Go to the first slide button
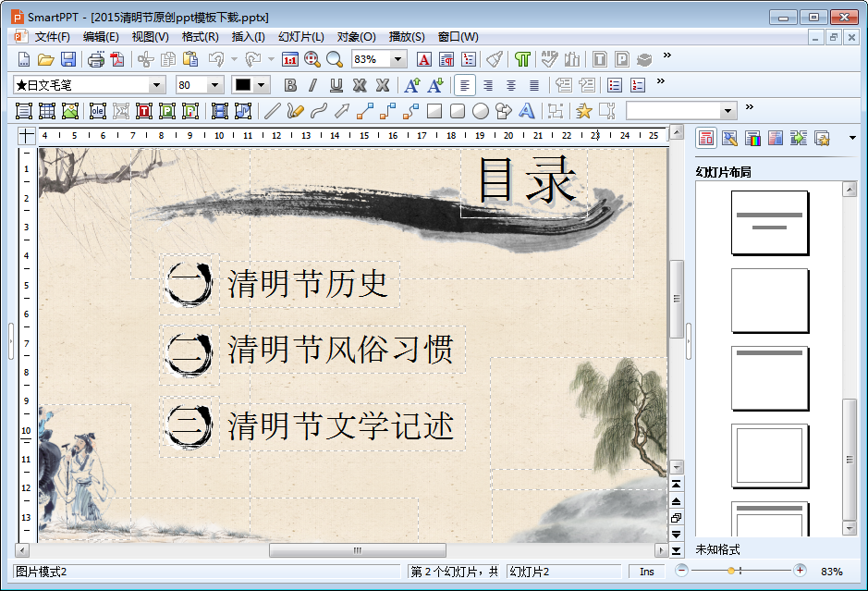This screenshot has width=868, height=591. tap(676, 484)
